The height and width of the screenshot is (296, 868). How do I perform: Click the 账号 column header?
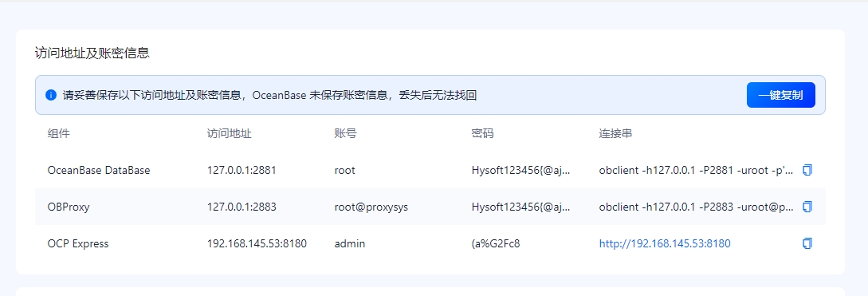345,133
